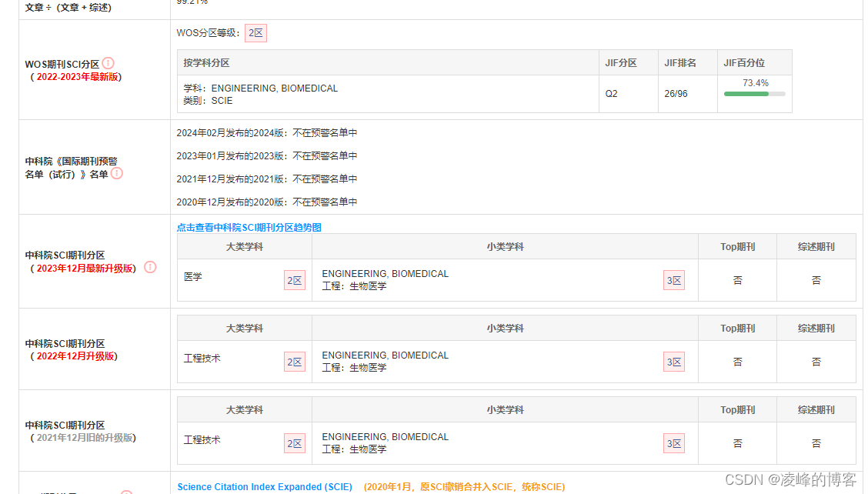Click 3区 badge in 2022年12月升级版 table
Screen dimensions: 868x494
tap(673, 362)
